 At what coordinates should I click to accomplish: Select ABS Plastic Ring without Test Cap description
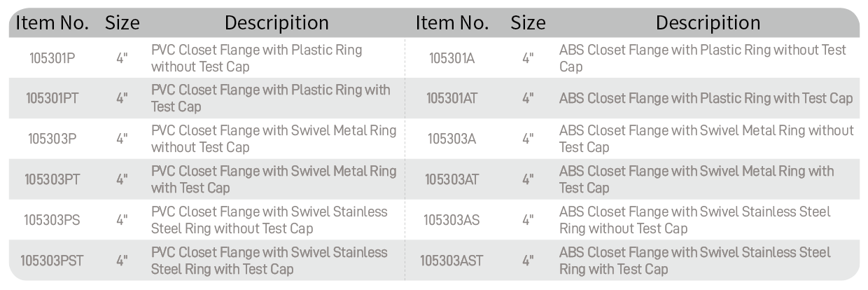coord(703,59)
